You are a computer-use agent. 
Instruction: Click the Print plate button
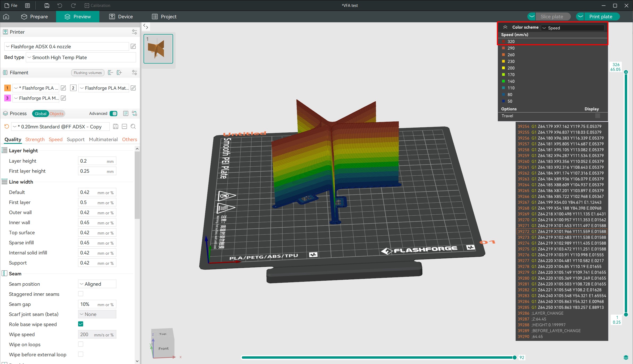point(601,16)
